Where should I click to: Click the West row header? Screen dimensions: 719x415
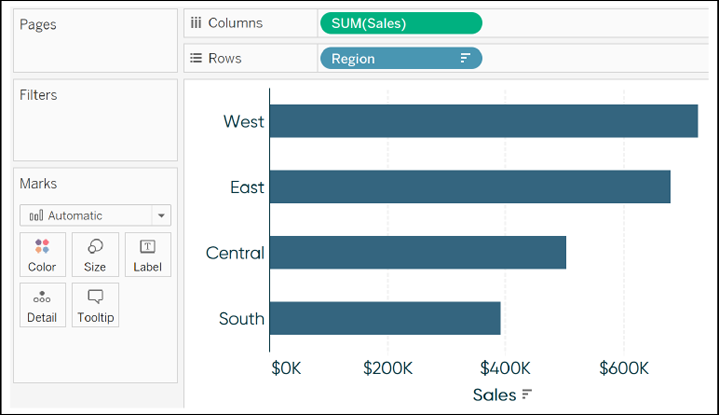(x=243, y=122)
